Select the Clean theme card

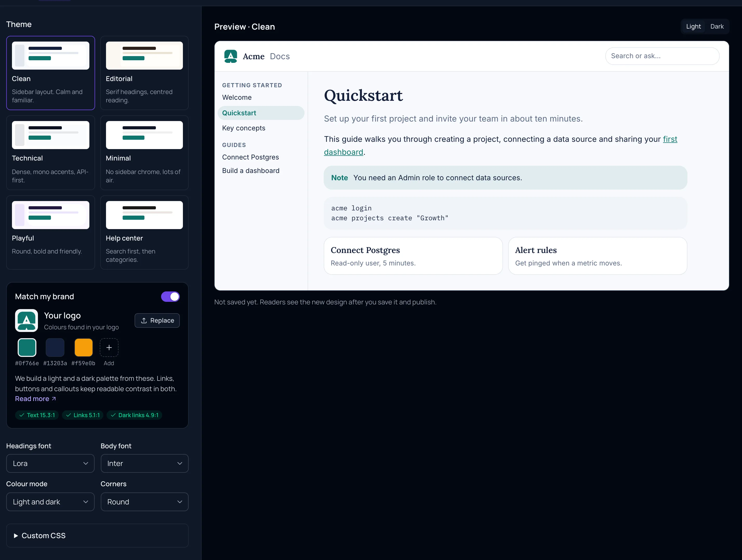click(51, 73)
